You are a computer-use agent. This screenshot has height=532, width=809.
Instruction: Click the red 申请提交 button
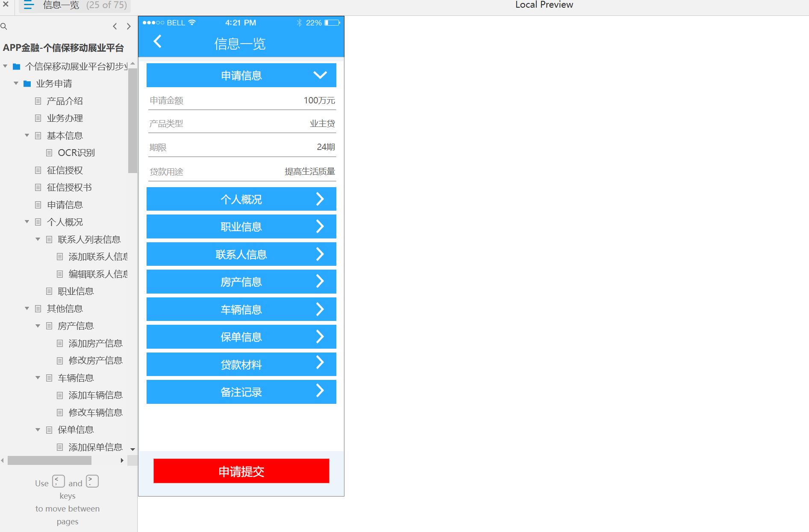pos(241,471)
